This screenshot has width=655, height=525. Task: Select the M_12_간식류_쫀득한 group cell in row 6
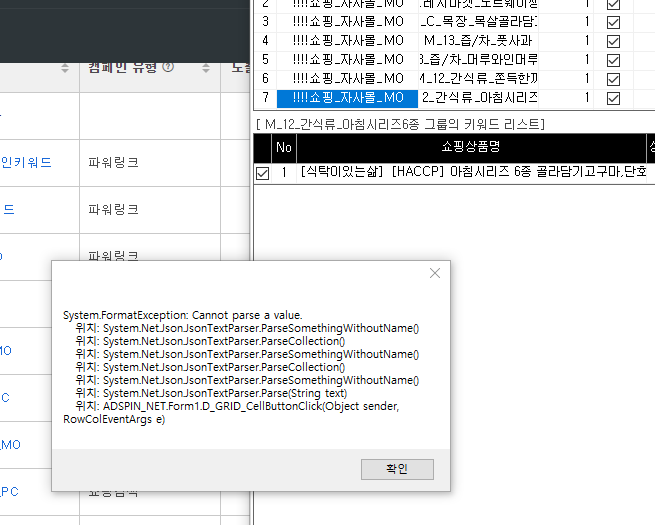coord(478,78)
